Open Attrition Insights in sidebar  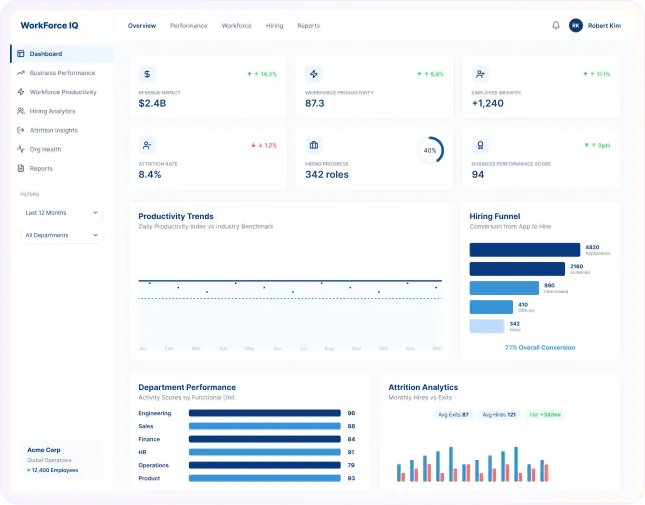point(62,130)
